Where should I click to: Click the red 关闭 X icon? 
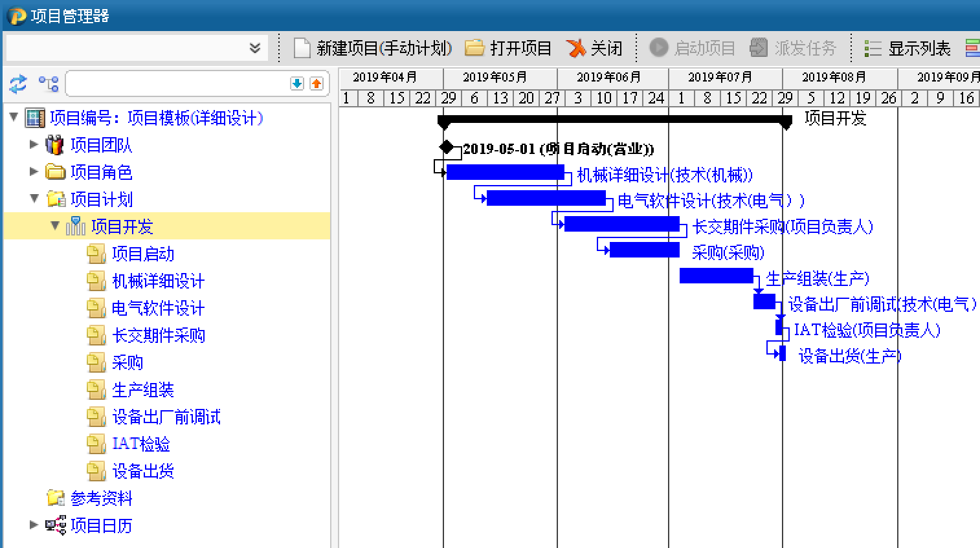point(575,48)
